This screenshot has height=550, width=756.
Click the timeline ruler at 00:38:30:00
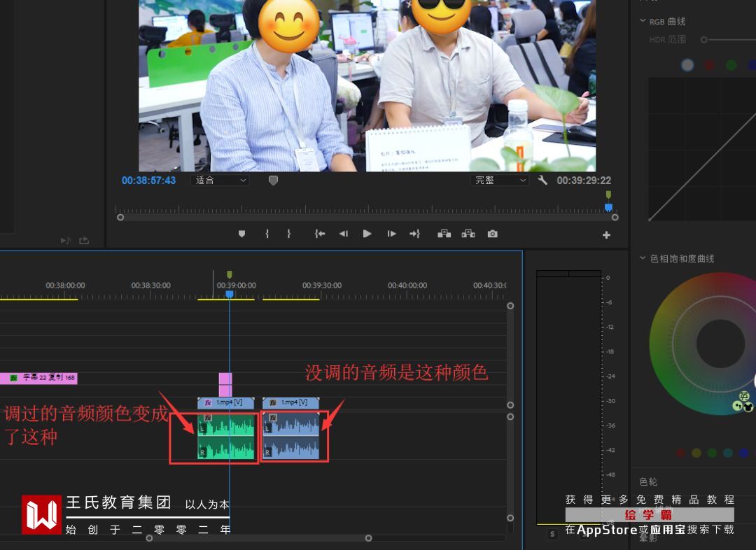[x=151, y=285]
